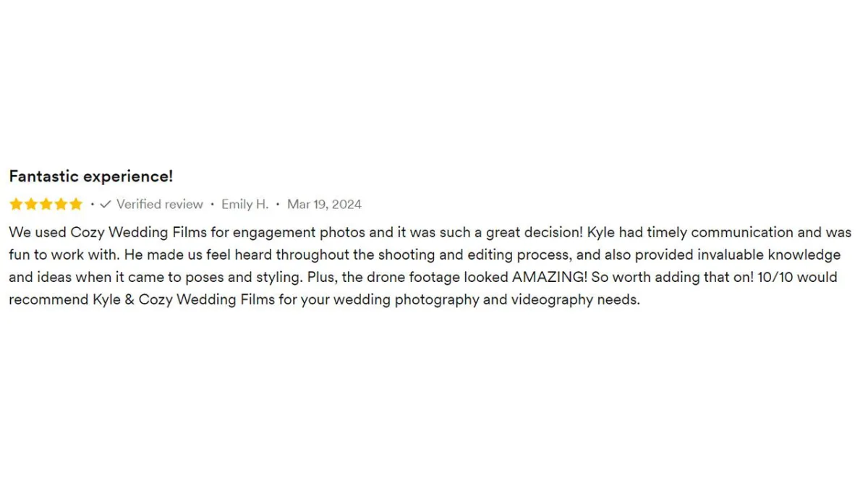
Task: Click "Kyle & Cozy Wedding Films" in last line
Action: coord(184,300)
